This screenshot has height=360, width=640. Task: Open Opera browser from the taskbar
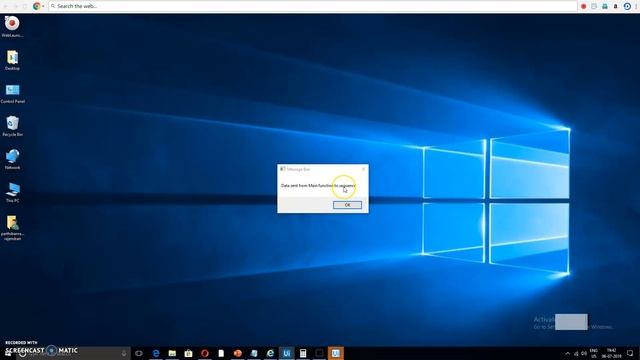pyautogui.click(x=204, y=353)
